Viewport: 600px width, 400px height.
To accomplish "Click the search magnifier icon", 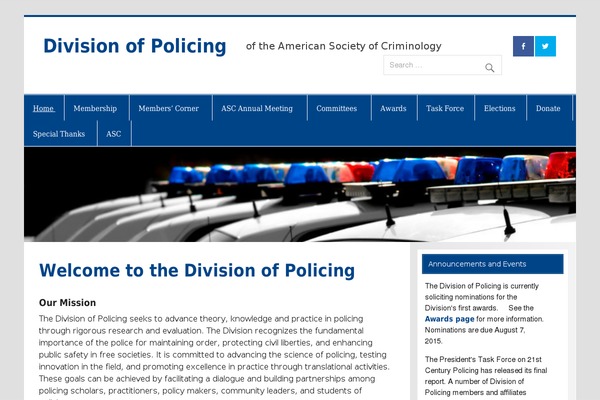I will click(489, 68).
